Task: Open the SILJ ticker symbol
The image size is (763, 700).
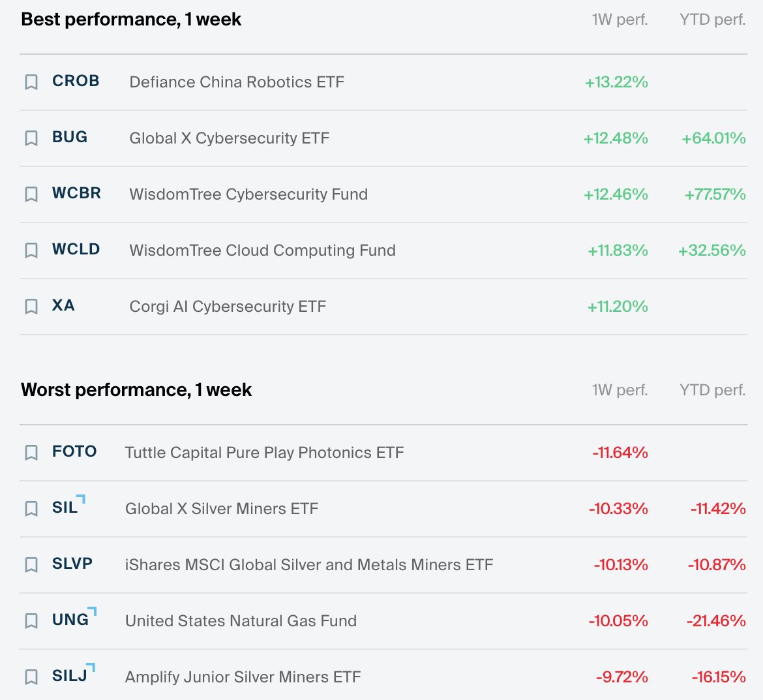Action: click(70, 676)
